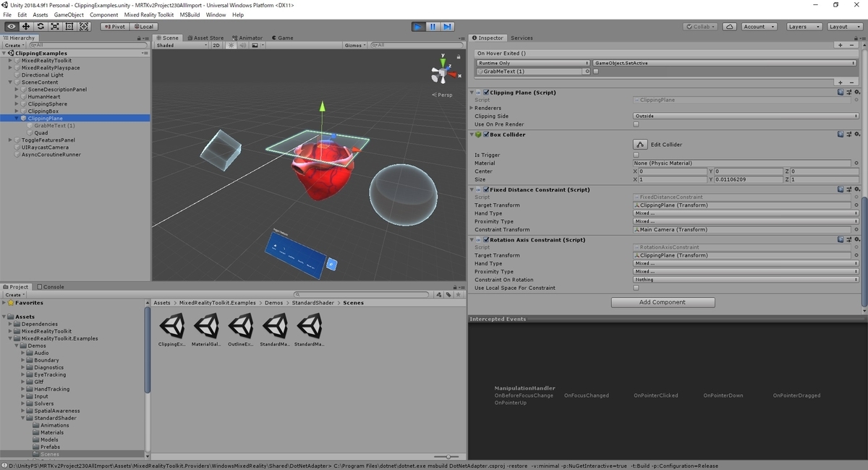The height and width of the screenshot is (470, 868).
Task: Open Constraint On Rotation dropdown
Action: pyautogui.click(x=746, y=280)
